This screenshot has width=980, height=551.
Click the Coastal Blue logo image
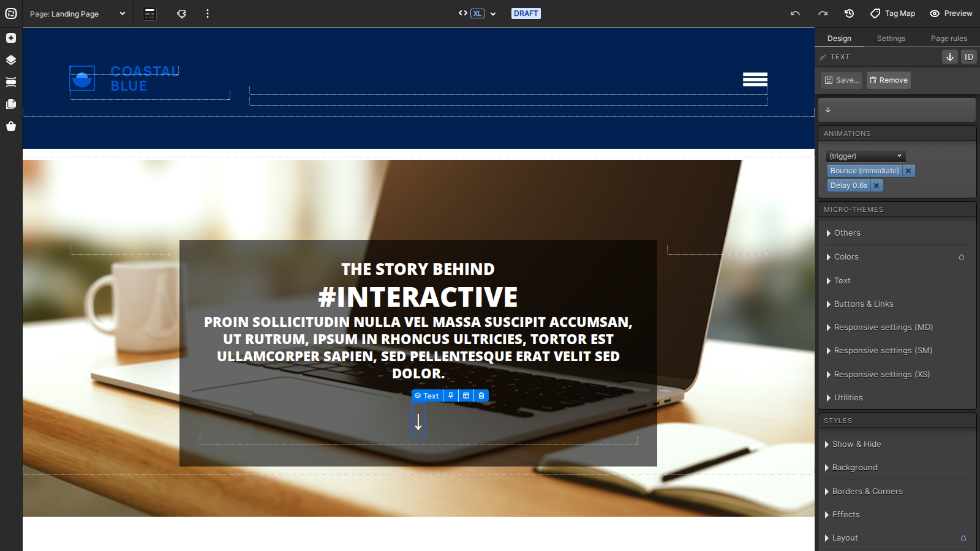(82, 78)
